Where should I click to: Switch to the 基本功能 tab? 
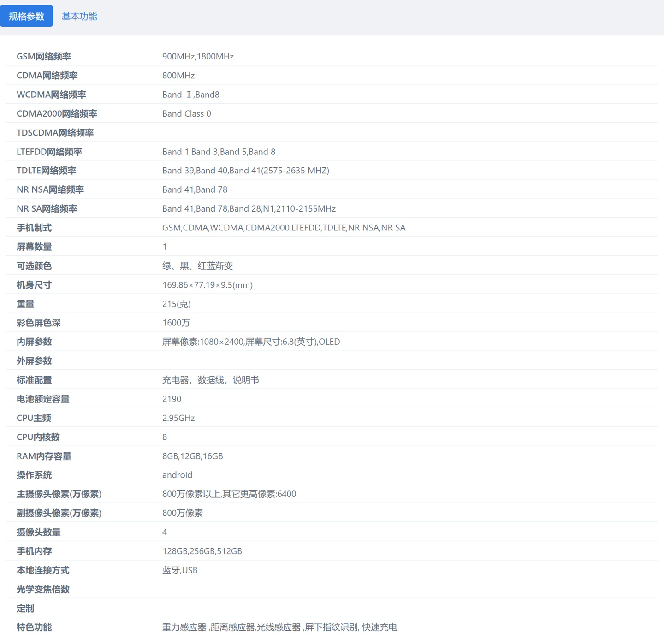pos(79,16)
